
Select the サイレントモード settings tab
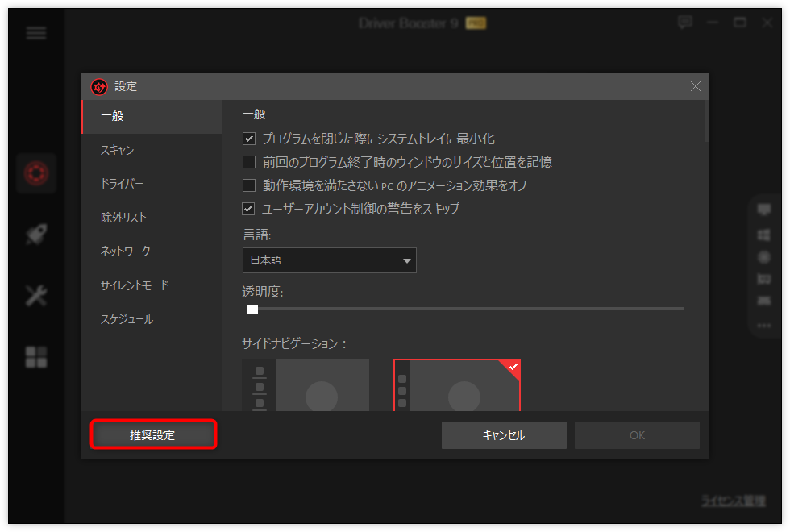pyautogui.click(x=152, y=285)
